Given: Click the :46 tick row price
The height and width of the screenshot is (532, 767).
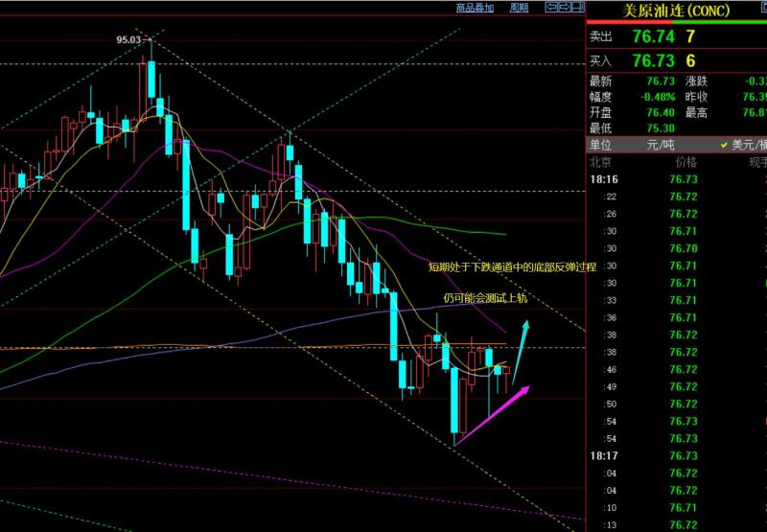Looking at the screenshot, I should coord(684,369).
